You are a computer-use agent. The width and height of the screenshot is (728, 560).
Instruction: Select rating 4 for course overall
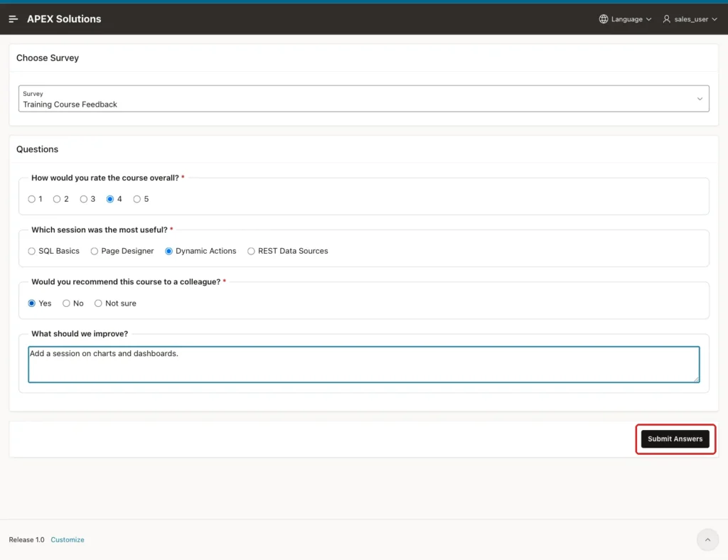(x=110, y=199)
